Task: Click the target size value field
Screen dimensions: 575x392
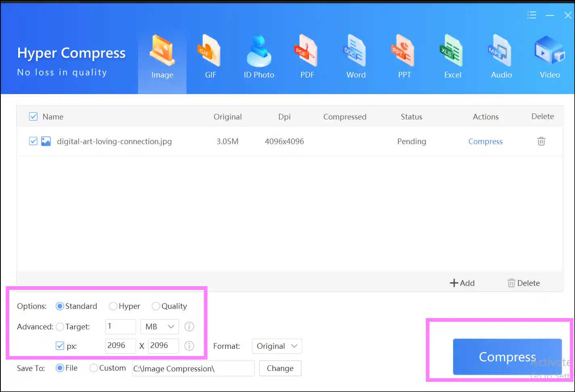Action: click(121, 327)
